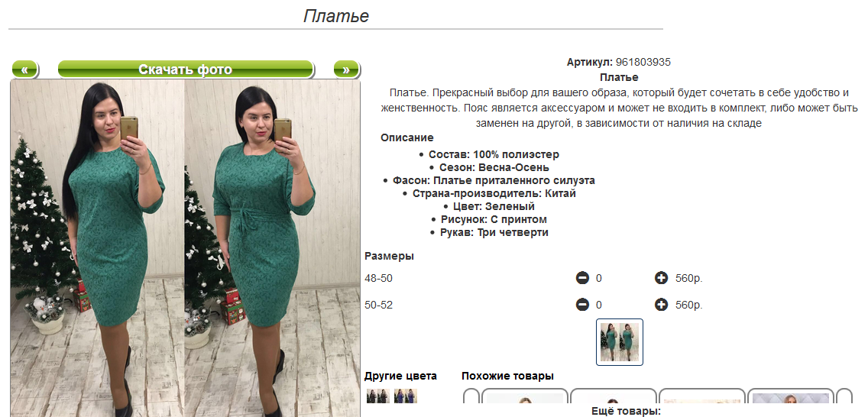Open the fourth similar product card

point(791,402)
